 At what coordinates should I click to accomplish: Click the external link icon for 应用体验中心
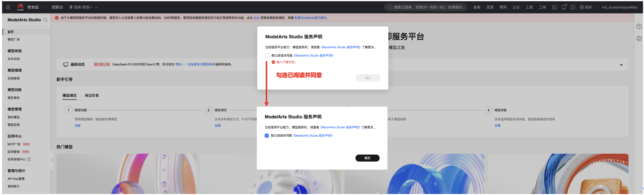pyautogui.click(x=29, y=159)
